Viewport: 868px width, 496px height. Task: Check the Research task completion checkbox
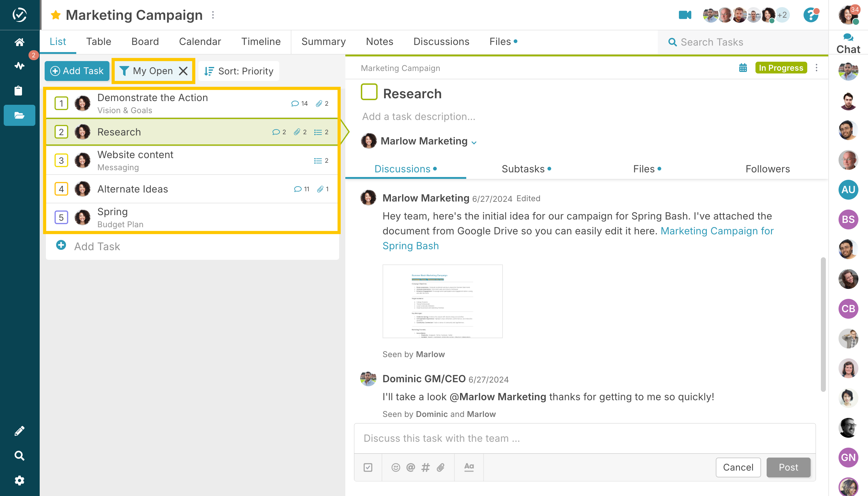369,92
